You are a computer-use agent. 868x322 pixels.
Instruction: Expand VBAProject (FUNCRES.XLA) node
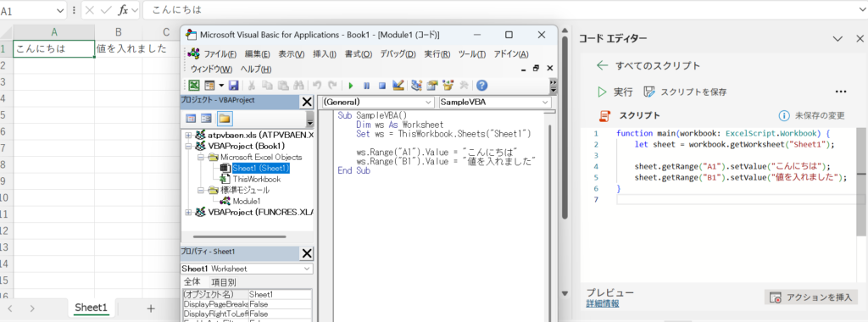tap(188, 212)
